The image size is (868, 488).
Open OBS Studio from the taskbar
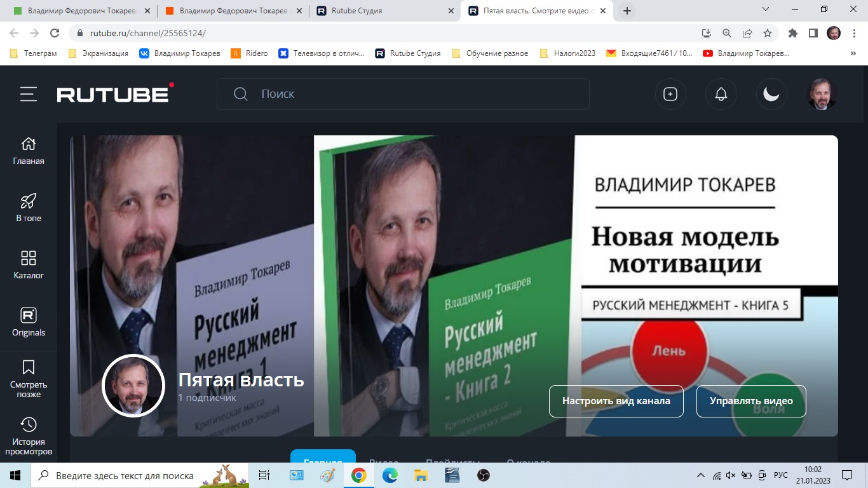pyautogui.click(x=483, y=475)
